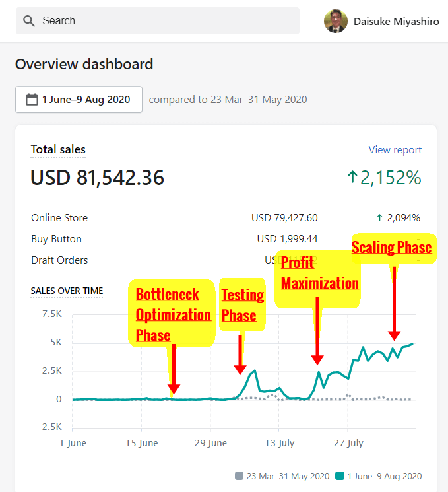Select the Buy Button sales row
The height and width of the screenshot is (492, 448).
[57, 239]
